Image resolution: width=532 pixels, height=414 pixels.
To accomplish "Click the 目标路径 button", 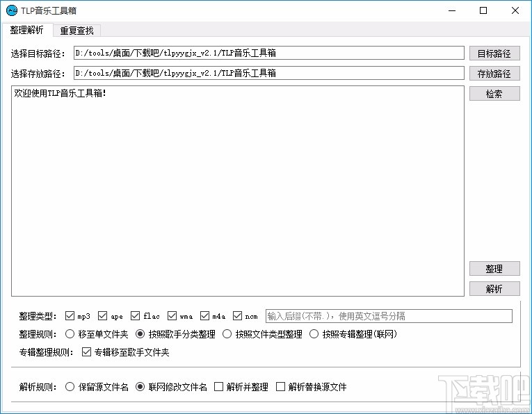I will point(494,53).
